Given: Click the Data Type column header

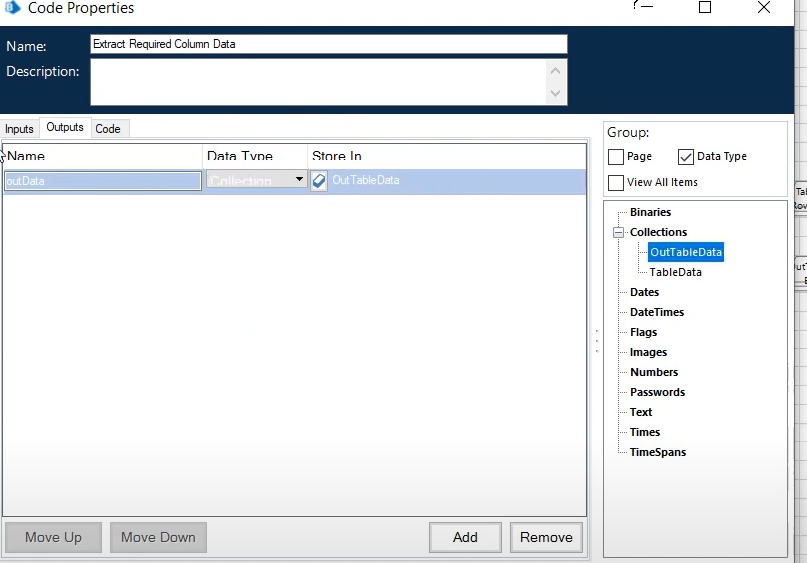Looking at the screenshot, I should pyautogui.click(x=255, y=156).
